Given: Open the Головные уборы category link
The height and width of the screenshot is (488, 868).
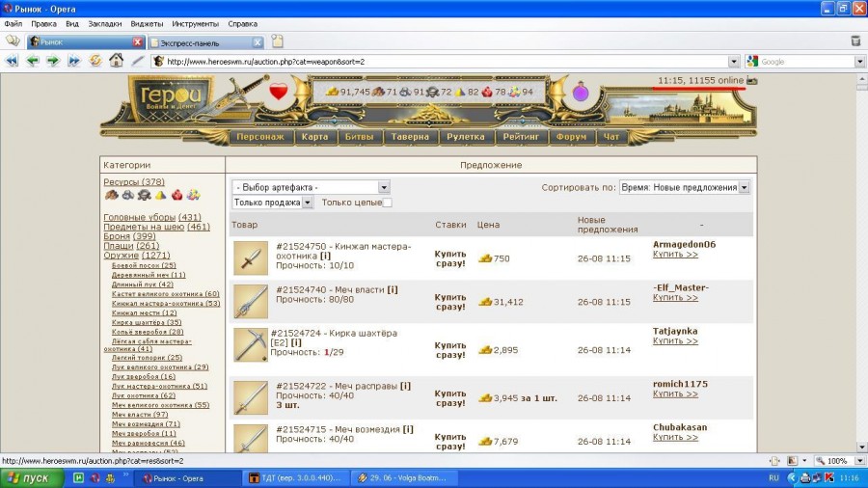Looking at the screenshot, I should pyautogui.click(x=152, y=217).
